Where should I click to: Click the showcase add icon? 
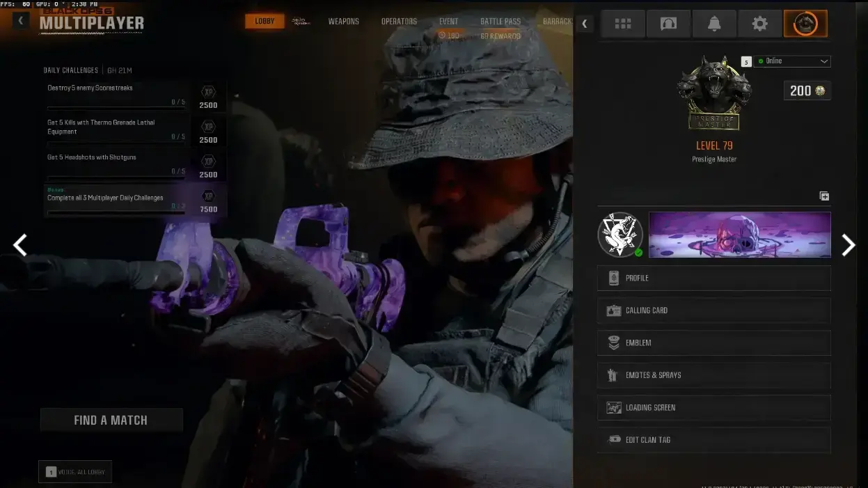point(824,196)
